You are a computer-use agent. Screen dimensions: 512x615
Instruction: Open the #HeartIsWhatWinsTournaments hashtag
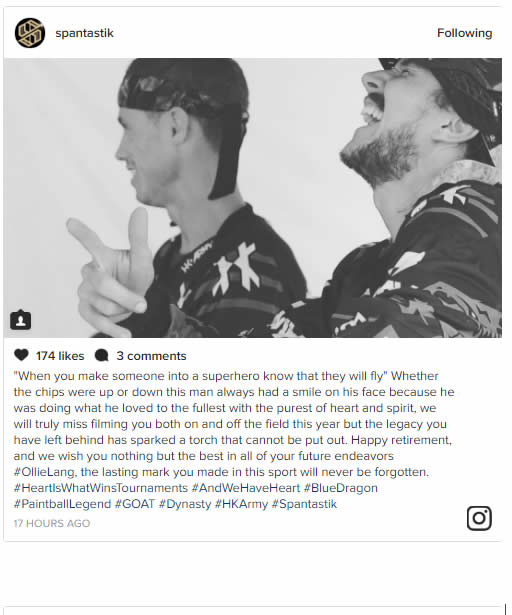[x=101, y=488]
